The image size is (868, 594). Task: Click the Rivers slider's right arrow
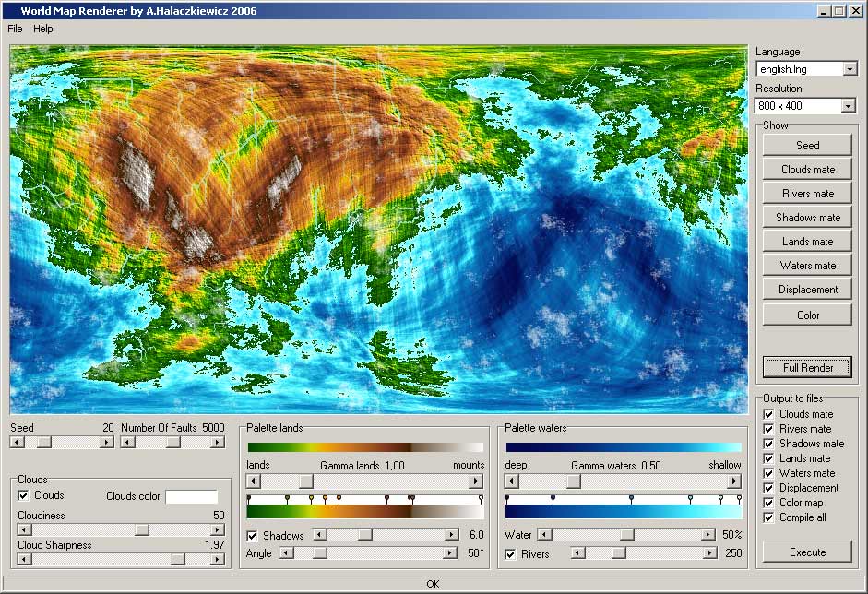click(709, 553)
